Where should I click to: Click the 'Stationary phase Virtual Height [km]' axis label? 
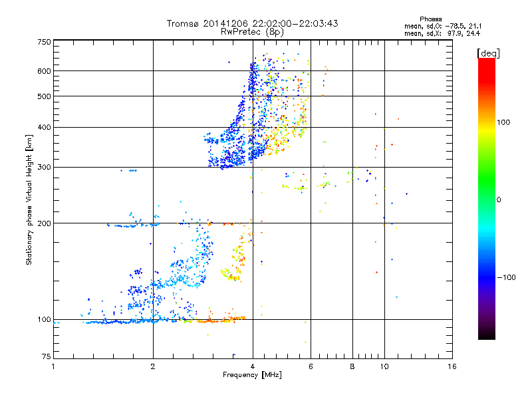point(29,200)
